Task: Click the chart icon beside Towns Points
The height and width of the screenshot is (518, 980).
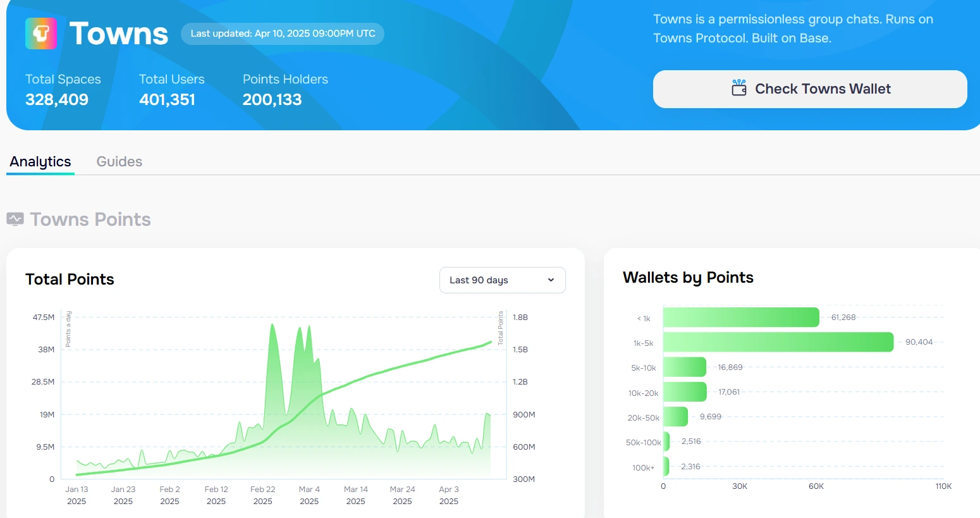Action: pos(15,219)
